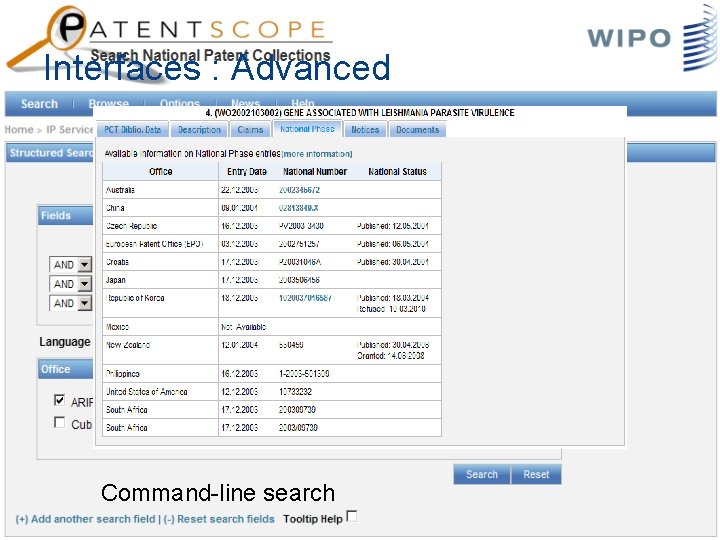Open the Options menu

180,102
